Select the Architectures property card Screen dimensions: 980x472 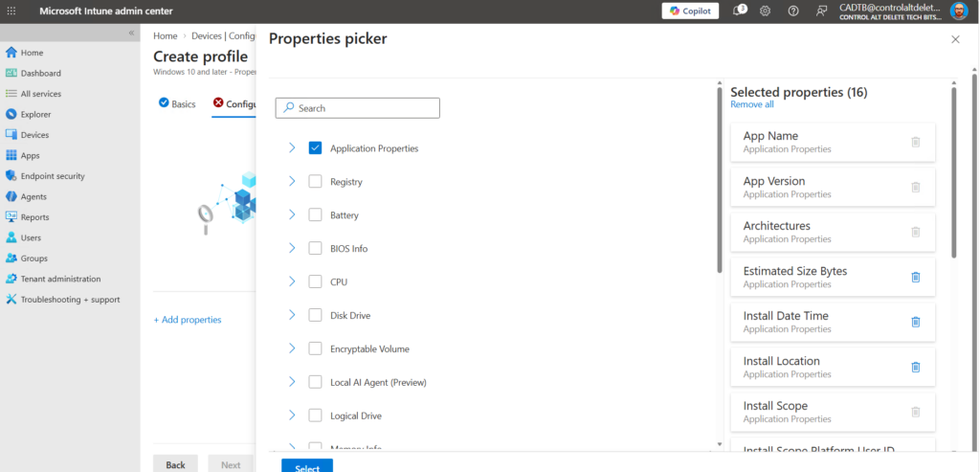833,232
